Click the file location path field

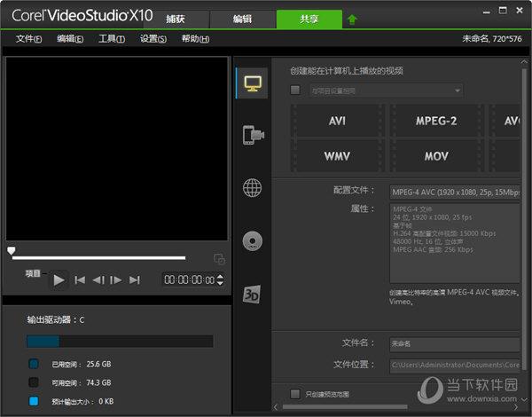(455, 366)
